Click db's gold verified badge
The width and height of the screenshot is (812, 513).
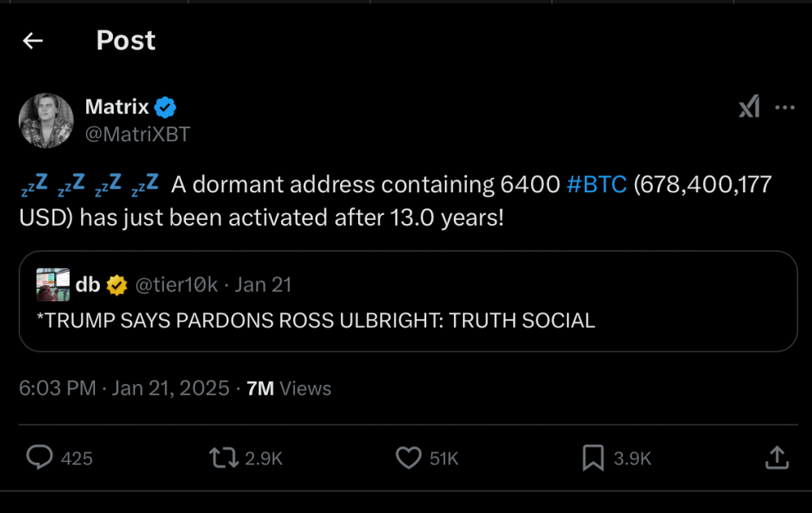118,285
